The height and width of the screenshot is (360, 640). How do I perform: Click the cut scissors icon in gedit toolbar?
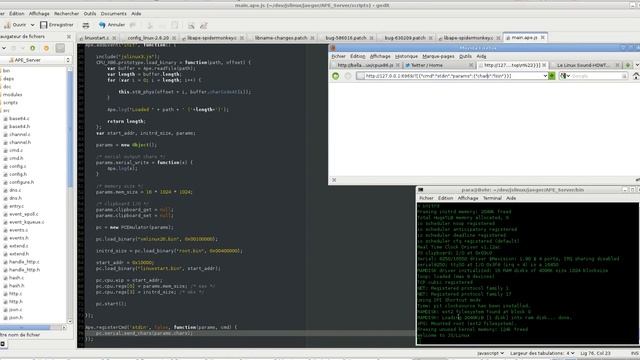(149, 25)
